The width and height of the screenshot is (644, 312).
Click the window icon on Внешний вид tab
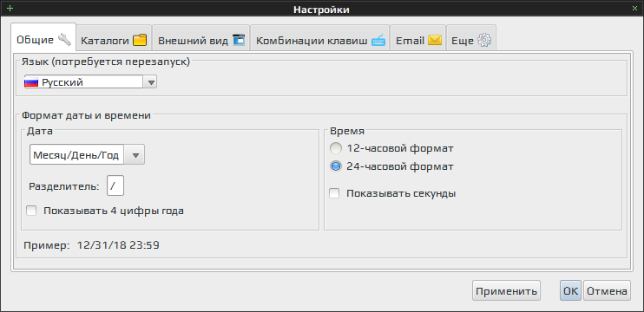pos(239,40)
